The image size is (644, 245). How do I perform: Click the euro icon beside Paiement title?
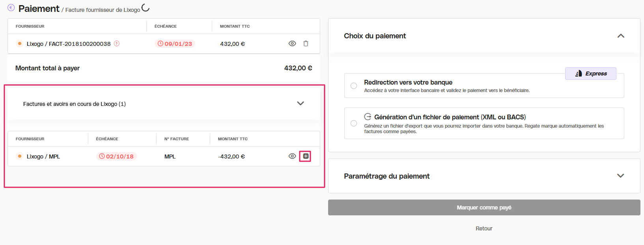coord(11,8)
